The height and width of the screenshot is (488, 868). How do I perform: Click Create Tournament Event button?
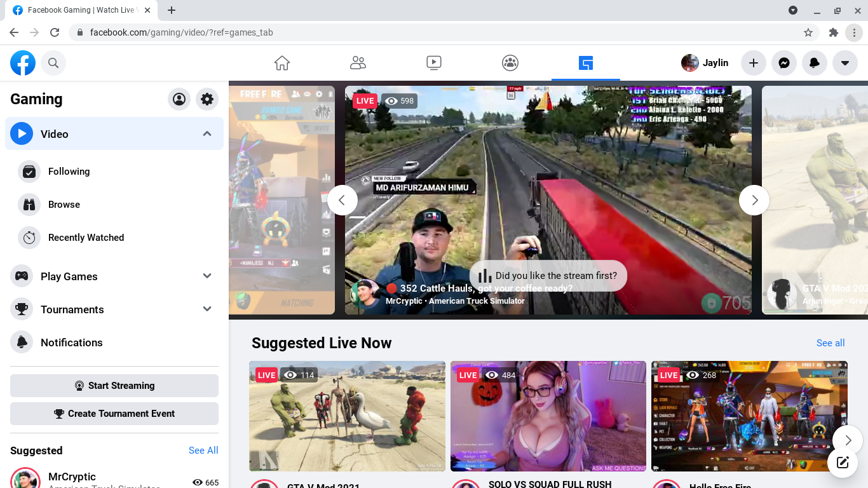coord(114,414)
